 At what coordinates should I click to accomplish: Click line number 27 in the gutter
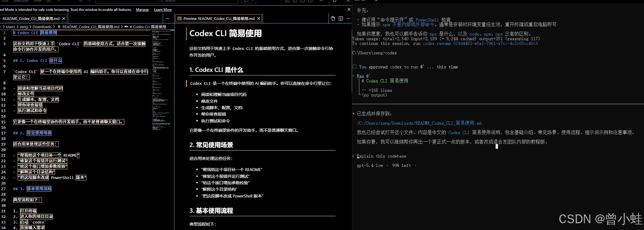tap(3, 189)
